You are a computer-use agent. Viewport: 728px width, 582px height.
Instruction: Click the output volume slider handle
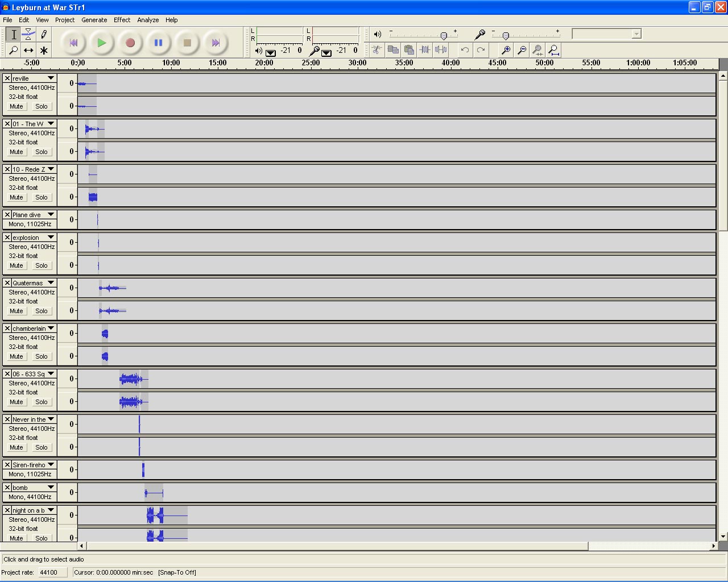[x=444, y=36]
